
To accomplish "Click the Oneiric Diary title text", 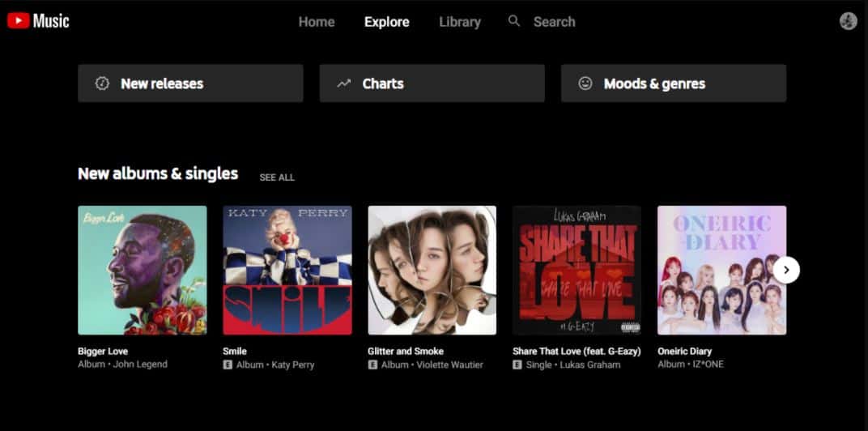I will click(685, 352).
